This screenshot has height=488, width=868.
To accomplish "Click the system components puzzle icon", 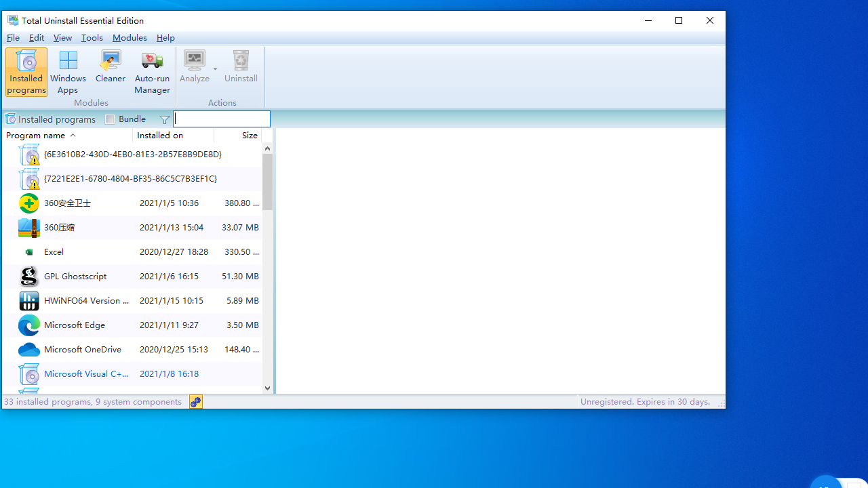I will click(x=195, y=401).
